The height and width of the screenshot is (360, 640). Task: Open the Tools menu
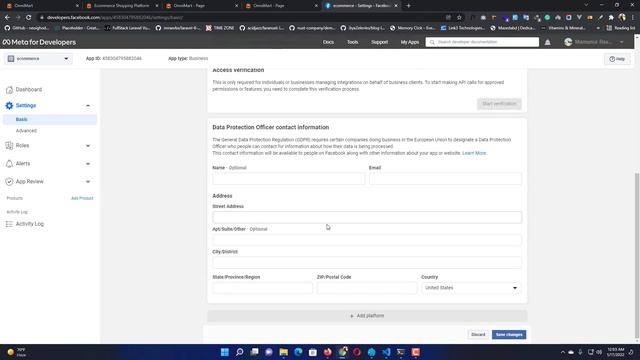coord(352,42)
